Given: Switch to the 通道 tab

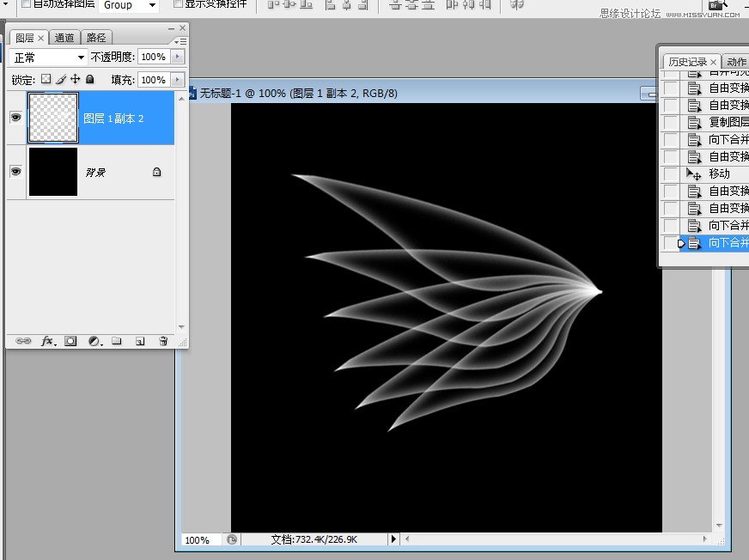Looking at the screenshot, I should 64,38.
